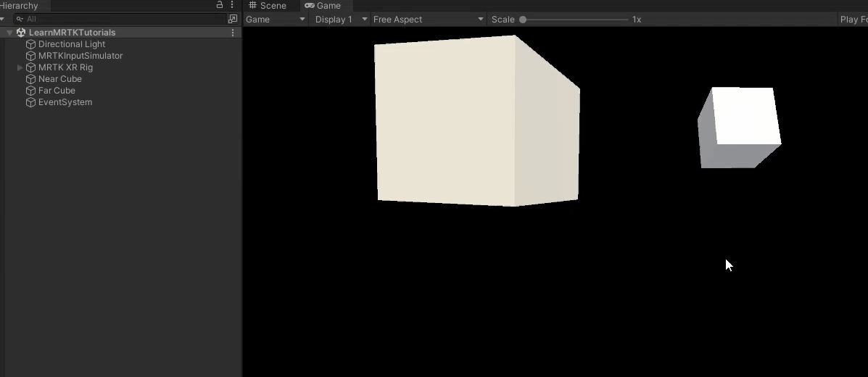Click the cube icon next to EventSystem
The height and width of the screenshot is (377, 868).
click(x=30, y=102)
